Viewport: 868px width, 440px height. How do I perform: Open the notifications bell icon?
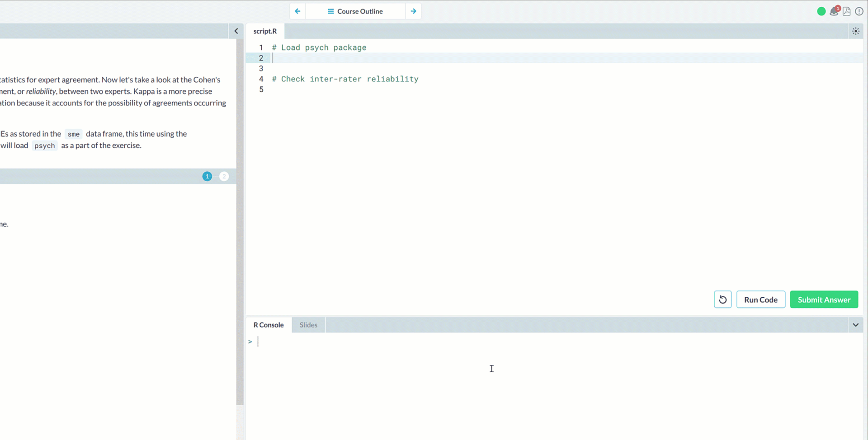click(834, 11)
